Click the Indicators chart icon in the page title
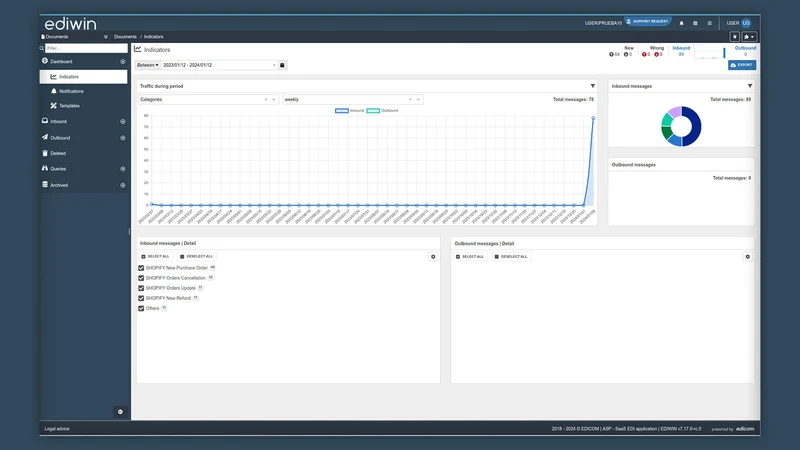This screenshot has width=800, height=450. point(138,49)
